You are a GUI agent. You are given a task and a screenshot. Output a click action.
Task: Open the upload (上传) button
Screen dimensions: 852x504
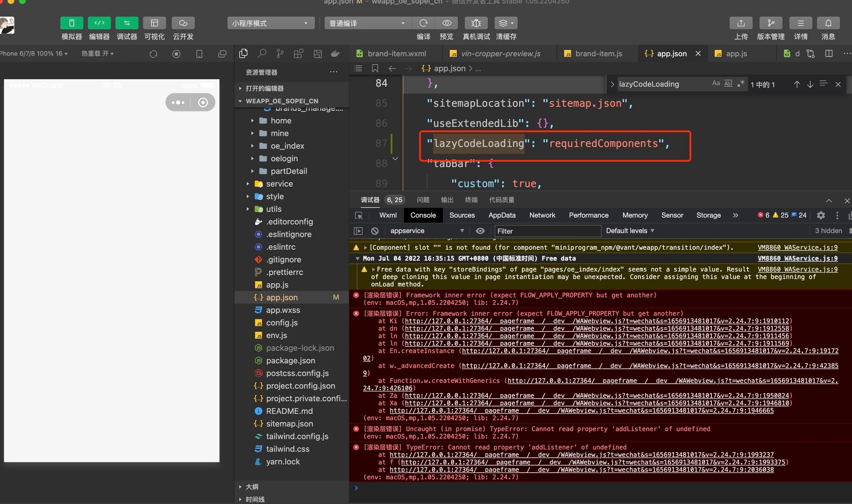741,23
